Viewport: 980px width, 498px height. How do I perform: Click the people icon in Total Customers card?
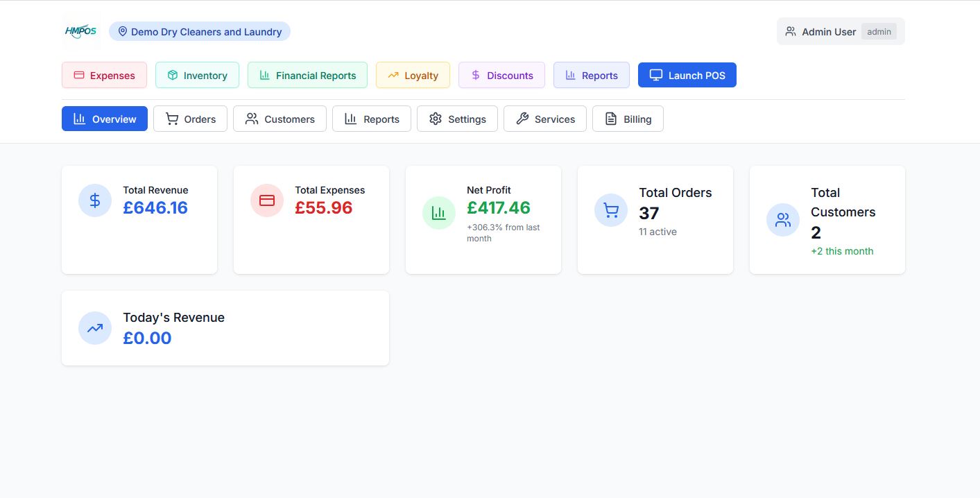(x=783, y=220)
